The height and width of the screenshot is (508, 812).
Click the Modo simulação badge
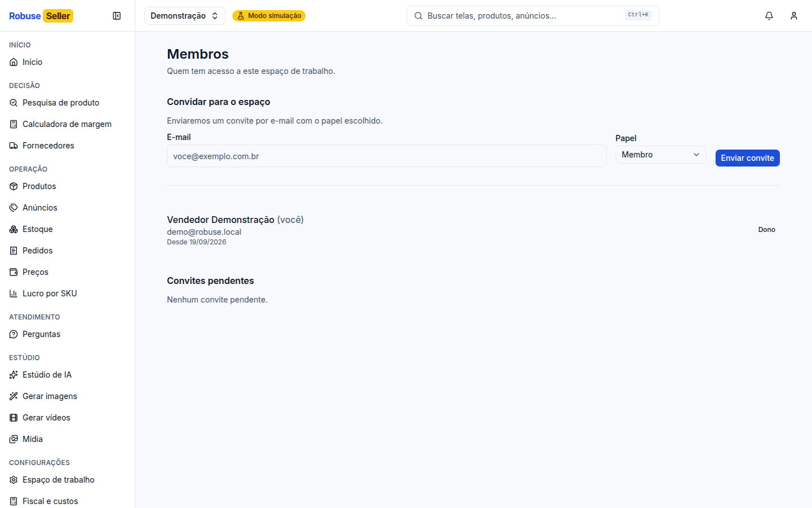269,16
